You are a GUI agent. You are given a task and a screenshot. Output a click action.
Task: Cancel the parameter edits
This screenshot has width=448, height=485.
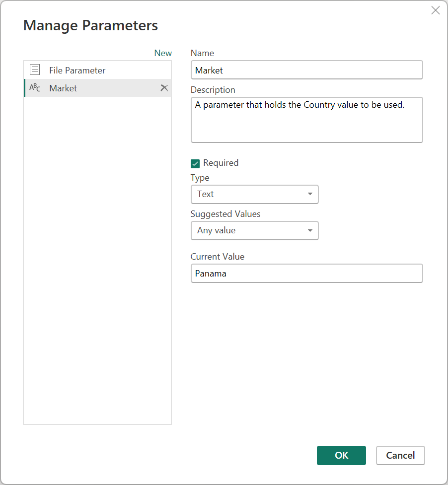[400, 455]
